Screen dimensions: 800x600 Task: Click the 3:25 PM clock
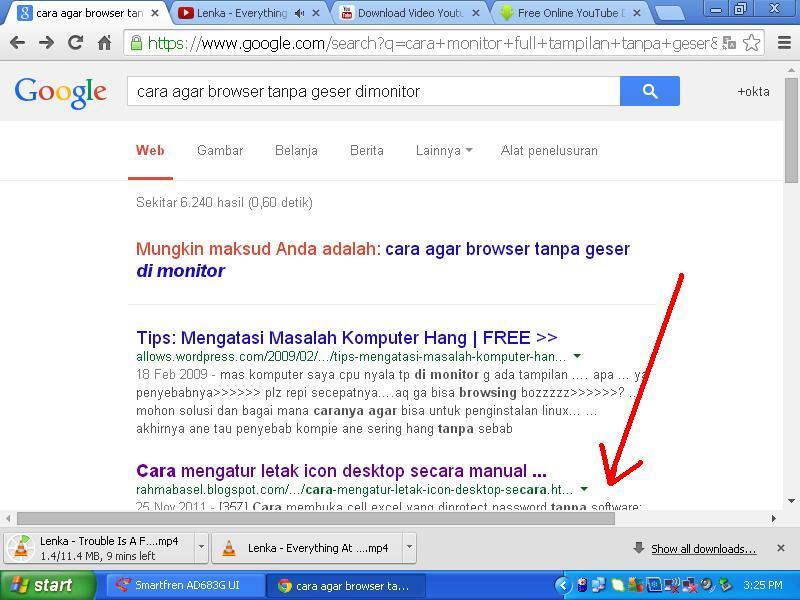coord(763,585)
